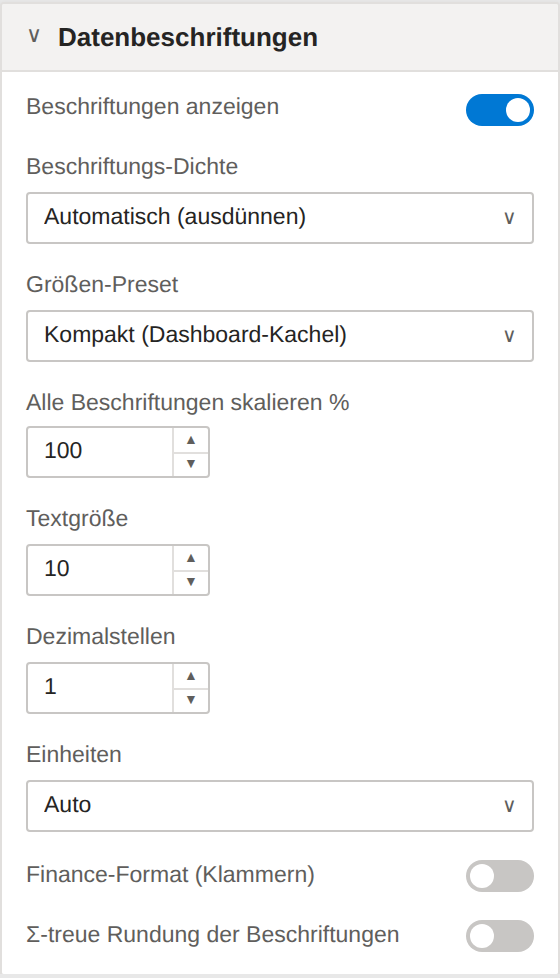This screenshot has width=560, height=978.
Task: Decrease Dezimalstellen with down arrow
Action: coord(191,700)
